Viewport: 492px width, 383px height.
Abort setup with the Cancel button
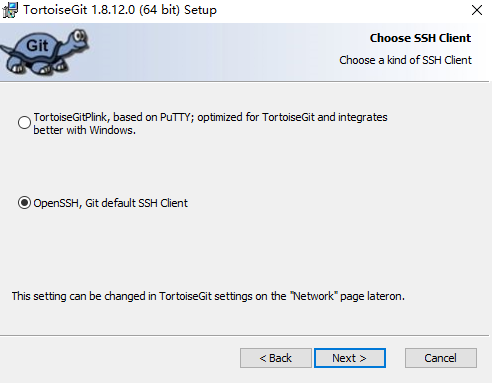[x=441, y=358]
